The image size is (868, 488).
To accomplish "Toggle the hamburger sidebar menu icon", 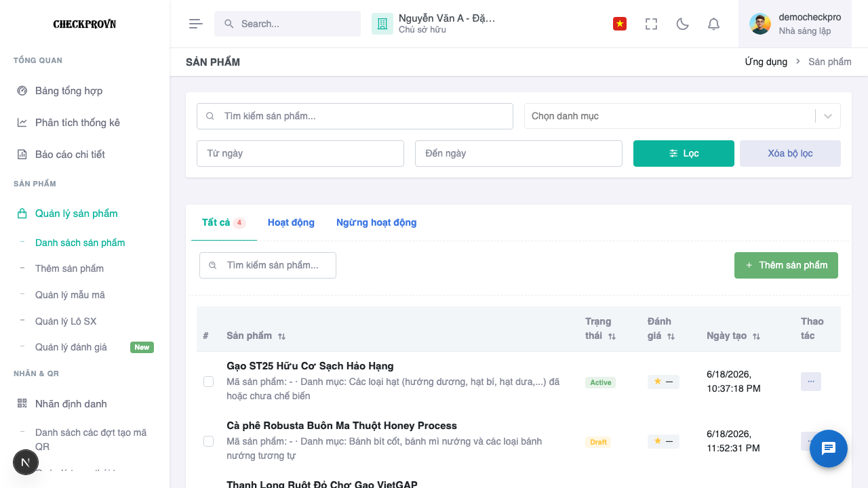I will 196,24.
